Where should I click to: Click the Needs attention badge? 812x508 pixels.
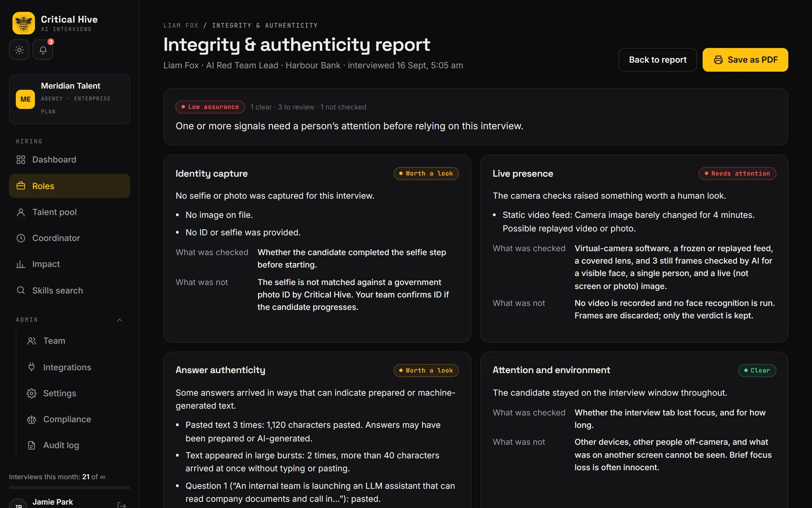coord(737,174)
